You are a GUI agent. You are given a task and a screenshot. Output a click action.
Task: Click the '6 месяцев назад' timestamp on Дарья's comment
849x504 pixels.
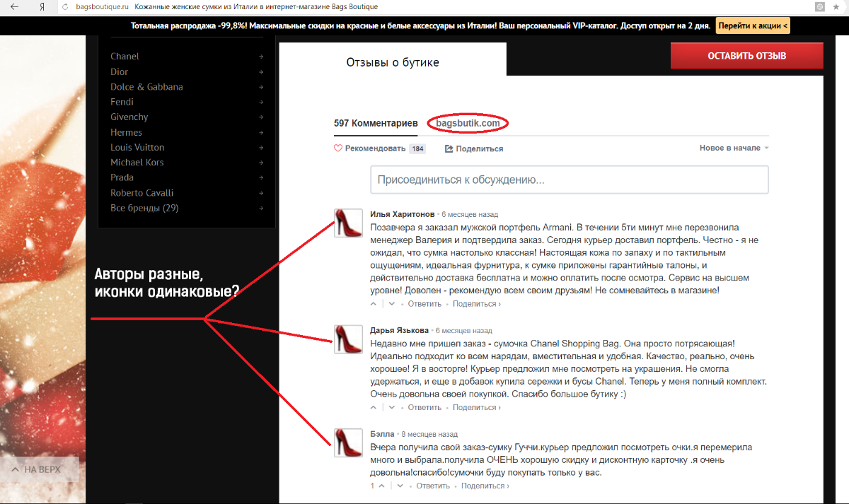coord(464,330)
